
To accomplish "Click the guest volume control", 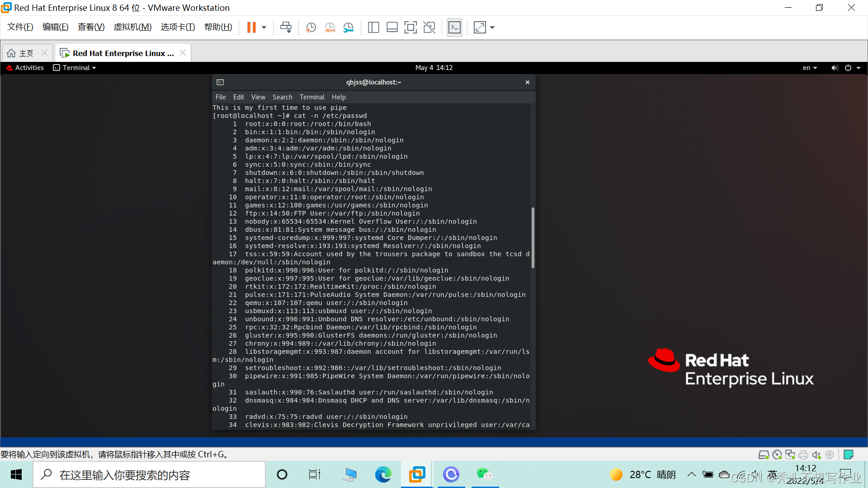I will pyautogui.click(x=834, y=68).
